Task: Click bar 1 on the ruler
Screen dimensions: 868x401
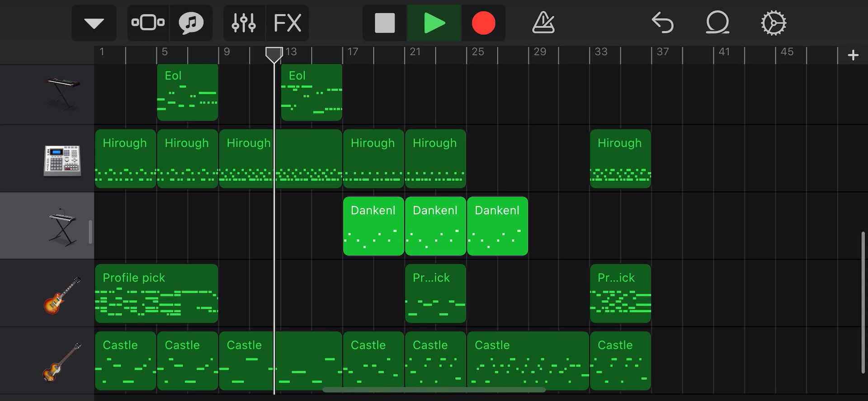Action: [x=102, y=52]
